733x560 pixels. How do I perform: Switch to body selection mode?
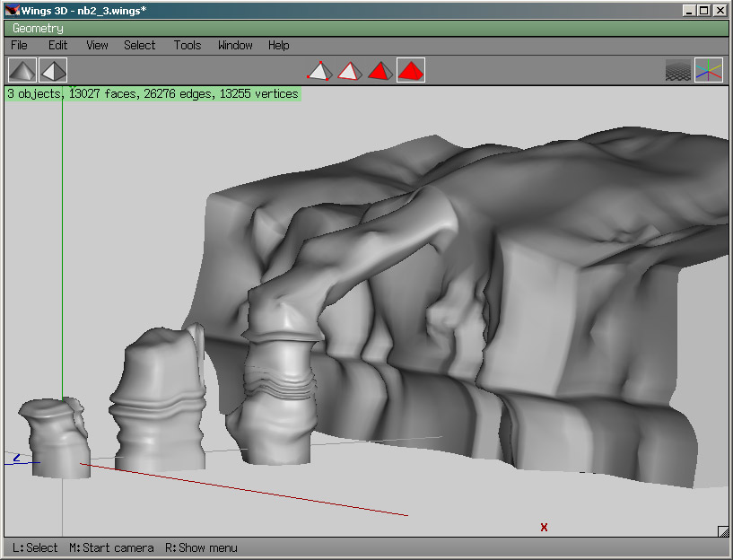pos(411,70)
